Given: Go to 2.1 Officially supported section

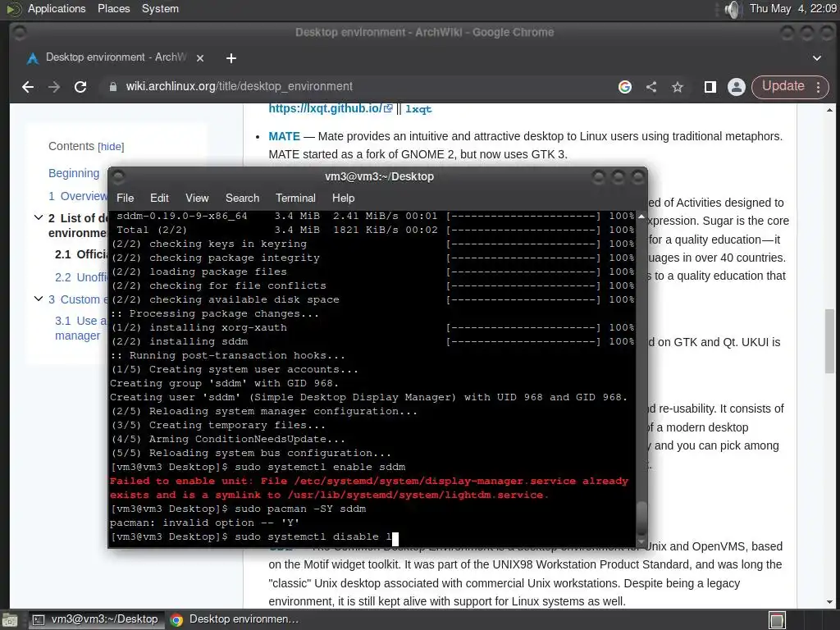Looking at the screenshot, I should [x=81, y=254].
